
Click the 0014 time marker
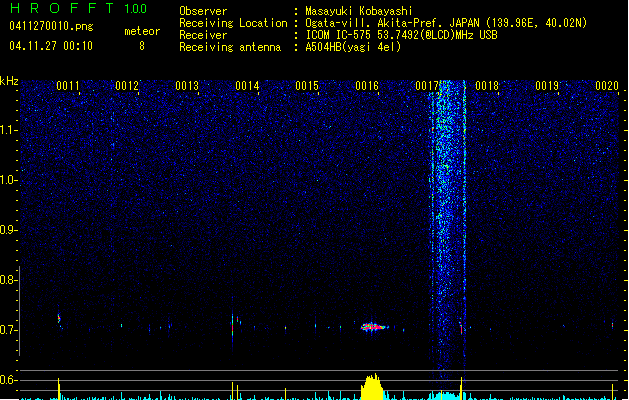[x=248, y=86]
